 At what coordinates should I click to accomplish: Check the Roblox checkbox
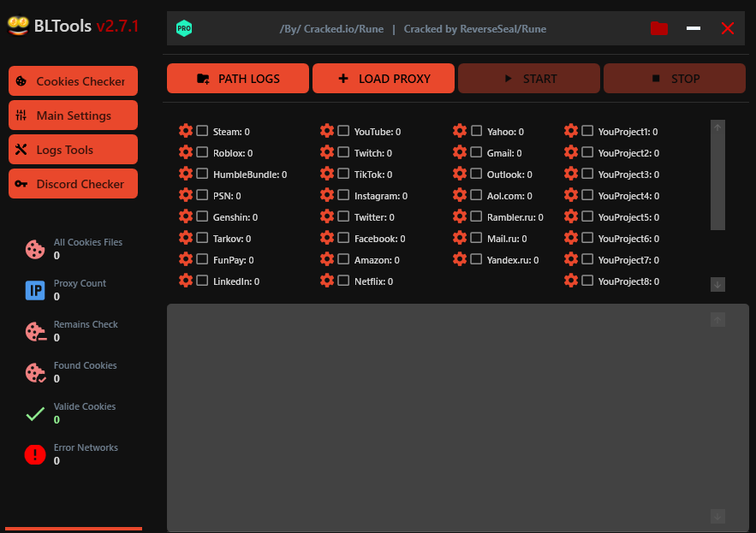tap(202, 152)
